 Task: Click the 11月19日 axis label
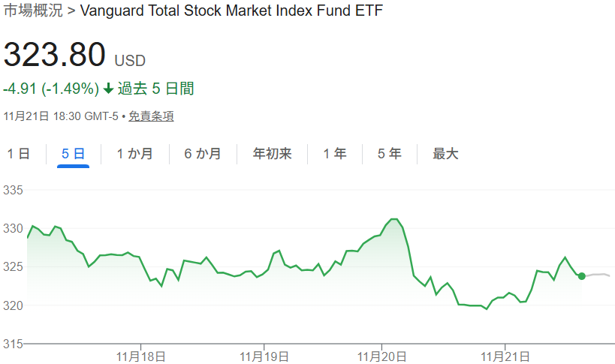coord(264,354)
